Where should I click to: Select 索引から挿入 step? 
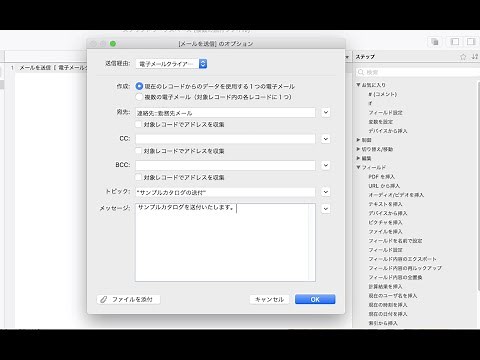tap(383, 323)
